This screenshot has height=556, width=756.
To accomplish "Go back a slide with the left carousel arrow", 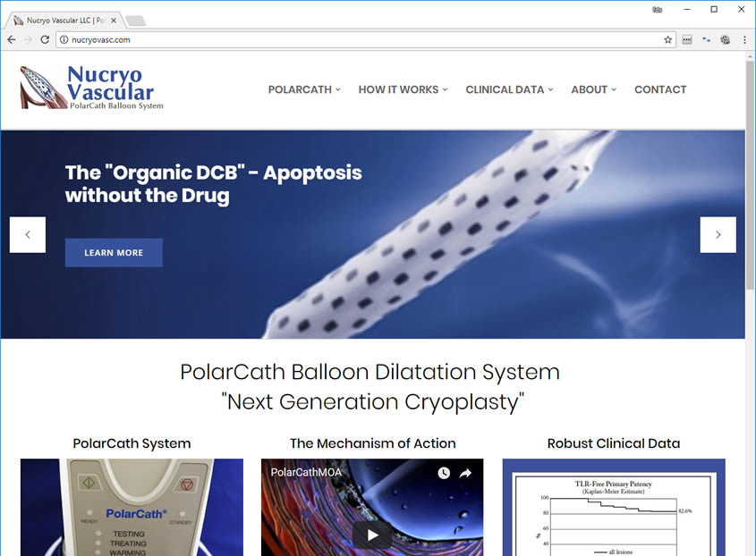I will pyautogui.click(x=28, y=234).
